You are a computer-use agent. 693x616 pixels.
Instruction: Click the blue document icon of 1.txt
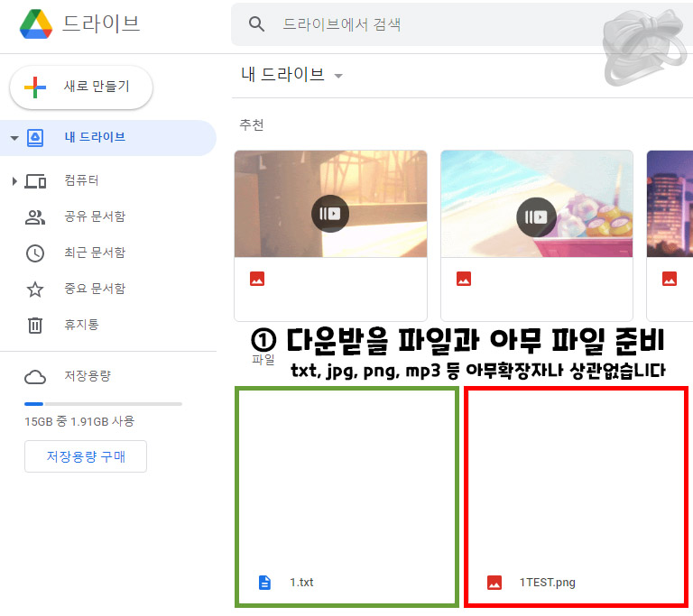point(264,583)
